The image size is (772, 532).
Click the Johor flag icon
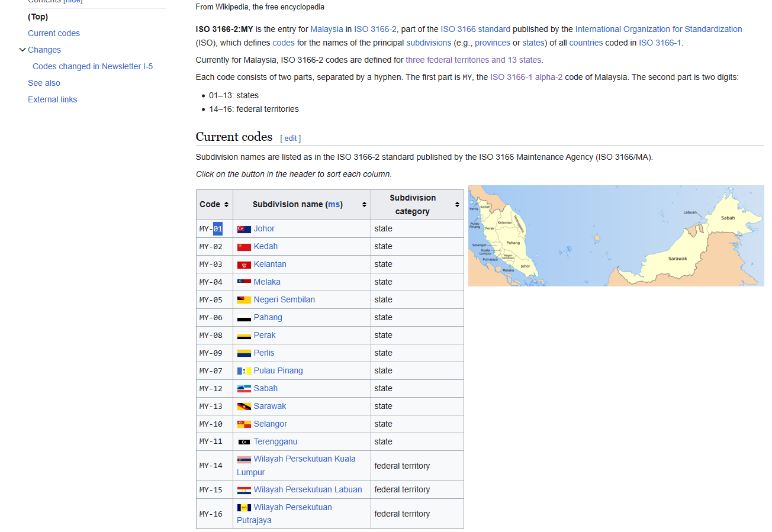point(244,229)
